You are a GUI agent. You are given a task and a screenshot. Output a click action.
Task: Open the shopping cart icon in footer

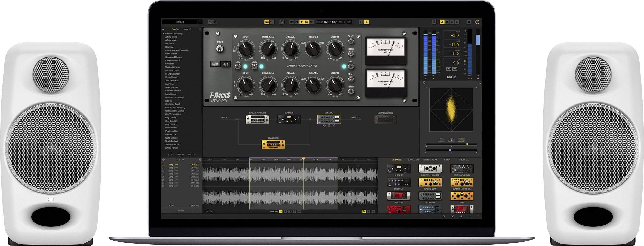pyautogui.click(x=452, y=217)
